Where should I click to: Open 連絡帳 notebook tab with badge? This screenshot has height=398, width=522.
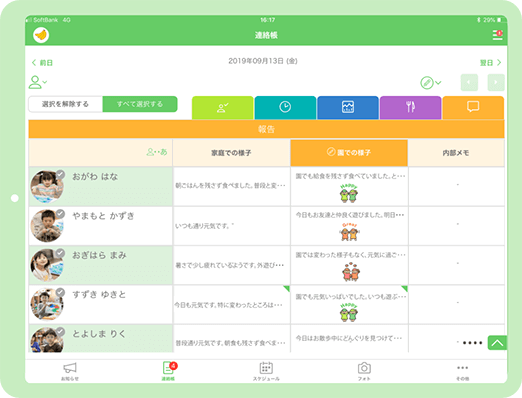(169, 371)
